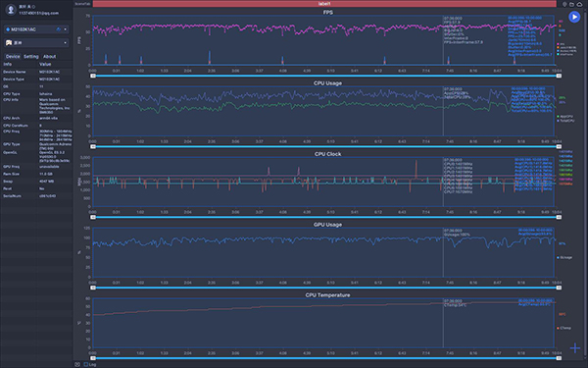Toggle the InterFrame legend in FPS chart
This screenshot has width=588, height=368.
[x=565, y=54]
